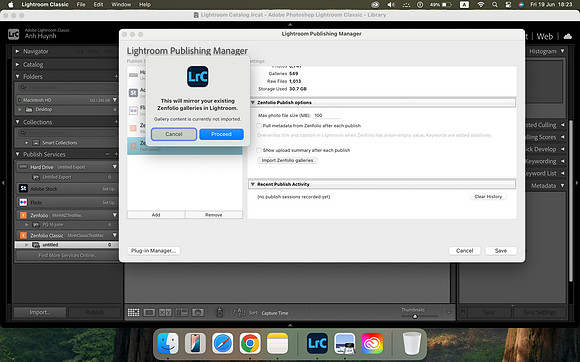Image resolution: width=580 pixels, height=362 pixels.
Task: Click the Flickr service icon
Action: pyautogui.click(x=23, y=202)
